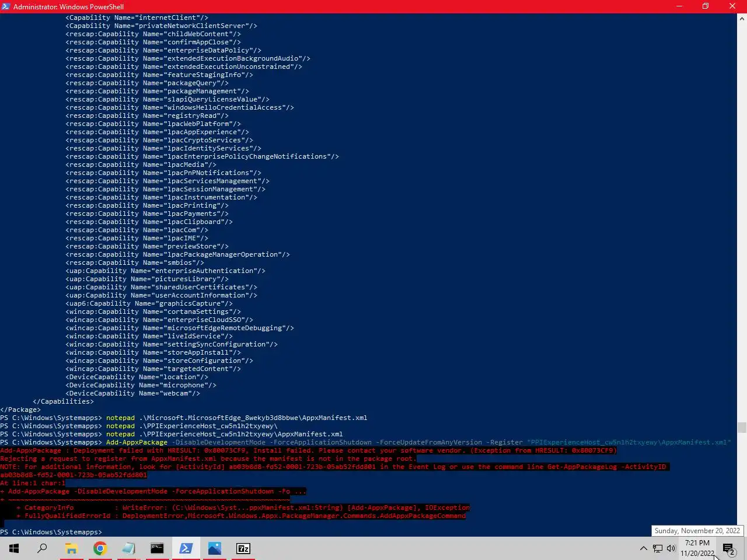Switch to 7-Zip on the taskbar

click(243, 548)
